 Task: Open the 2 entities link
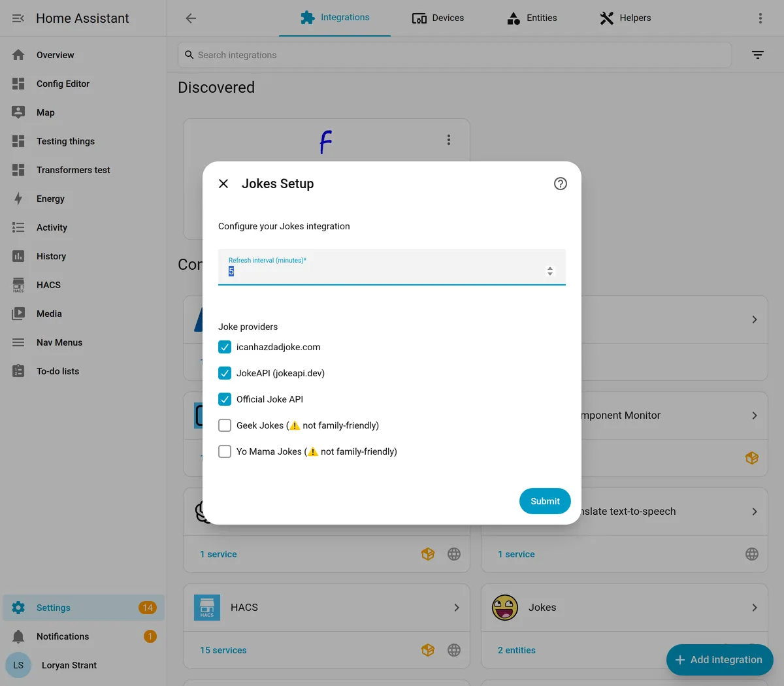[517, 650]
